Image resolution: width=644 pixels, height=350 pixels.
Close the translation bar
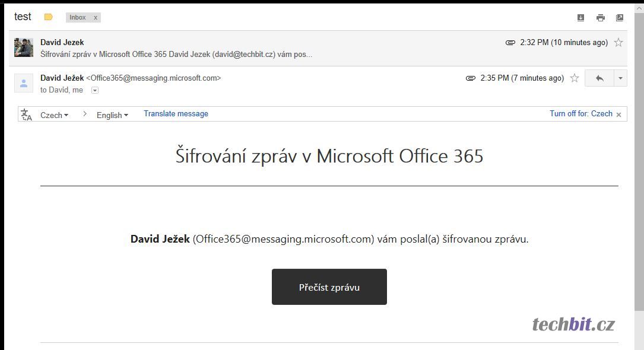tap(618, 114)
